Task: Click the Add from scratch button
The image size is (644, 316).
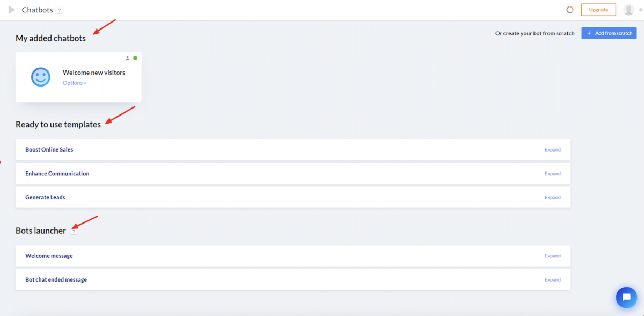Action: tap(609, 33)
